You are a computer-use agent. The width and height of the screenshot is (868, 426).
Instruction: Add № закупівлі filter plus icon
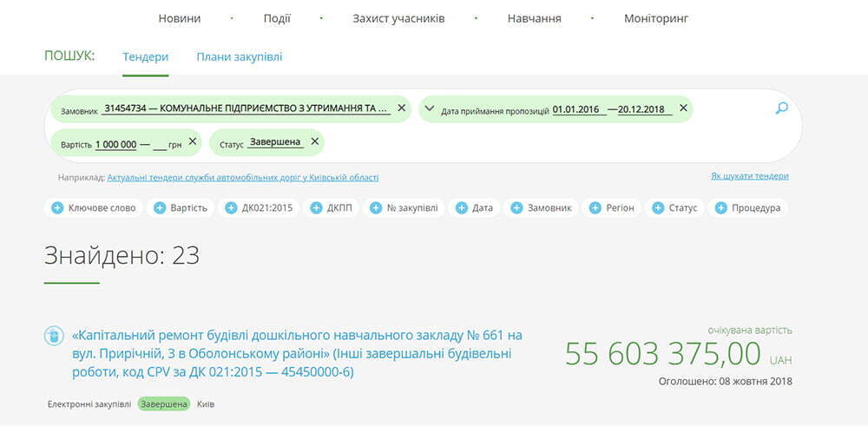[x=375, y=208]
